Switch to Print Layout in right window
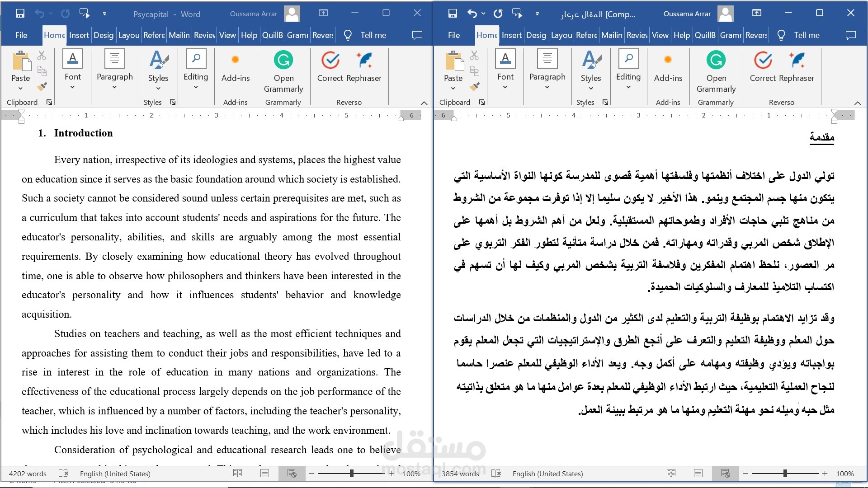 pos(698,474)
